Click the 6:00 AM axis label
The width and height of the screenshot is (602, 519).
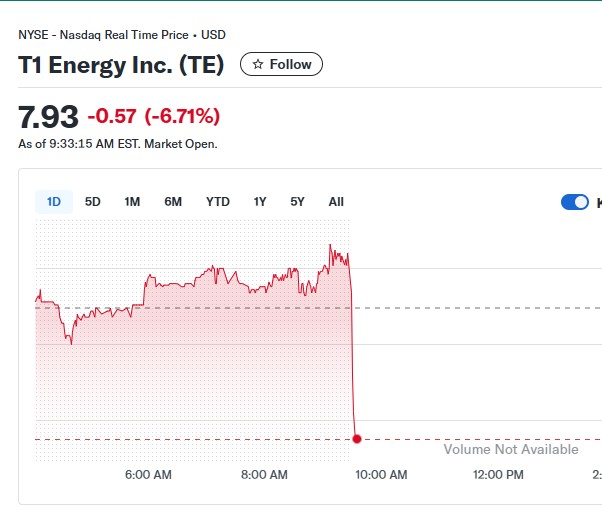click(x=148, y=475)
